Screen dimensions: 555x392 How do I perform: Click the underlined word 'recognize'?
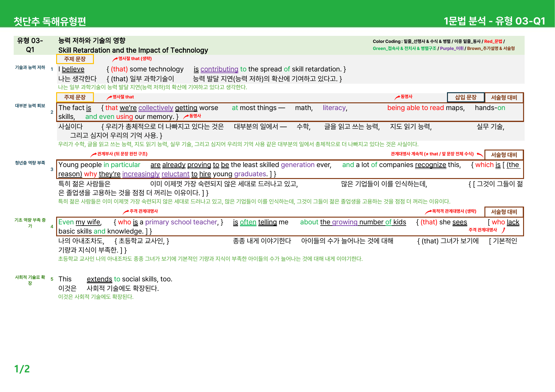click(x=430, y=165)
